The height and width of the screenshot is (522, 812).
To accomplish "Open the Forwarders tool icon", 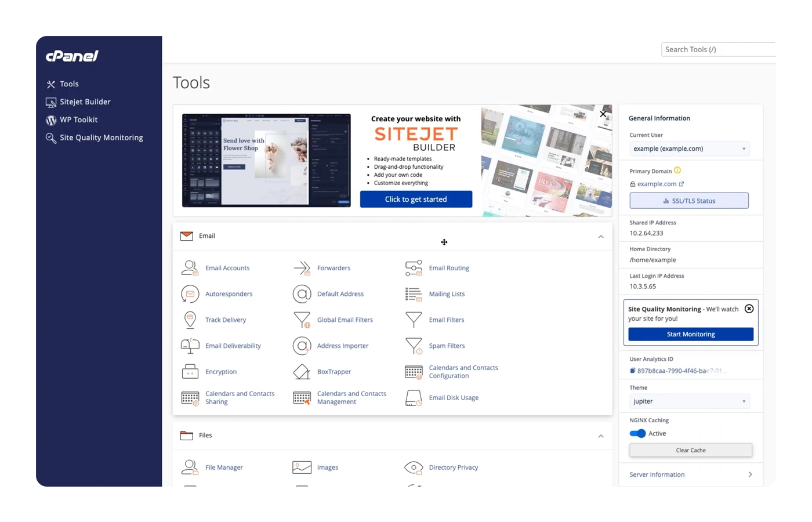I will coord(302,268).
